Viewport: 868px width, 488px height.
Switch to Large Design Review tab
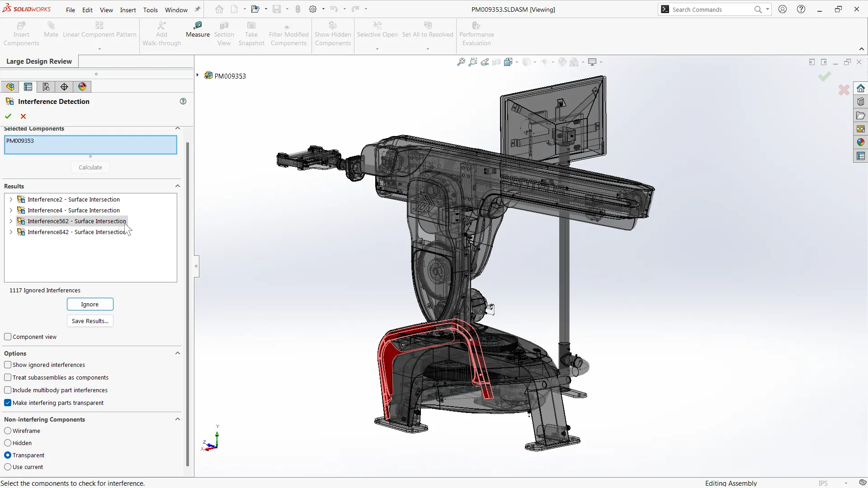pyautogui.click(x=39, y=61)
